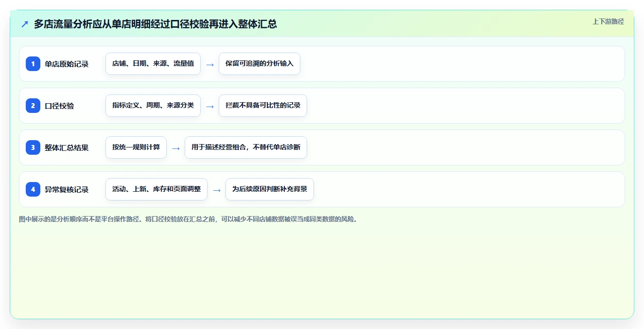The width and height of the screenshot is (644, 329).
Task: Click the 口径校验 step label
Action: coord(59,106)
